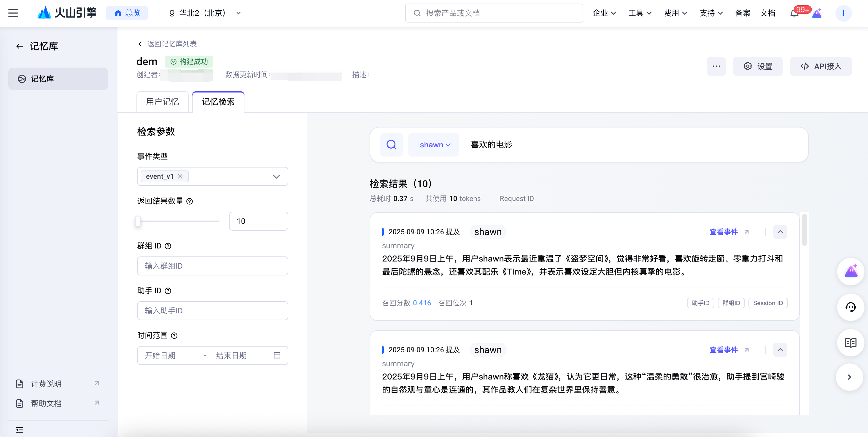The height and width of the screenshot is (437, 868).
Task: Click the API接入 button
Action: 821,66
